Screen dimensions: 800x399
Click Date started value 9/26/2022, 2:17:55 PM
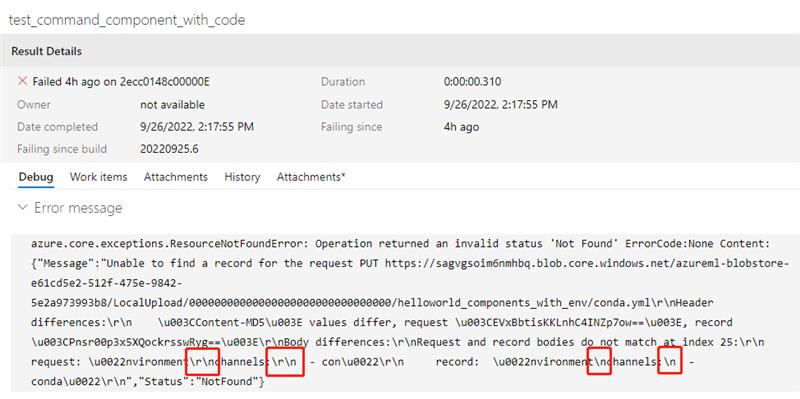(x=501, y=105)
